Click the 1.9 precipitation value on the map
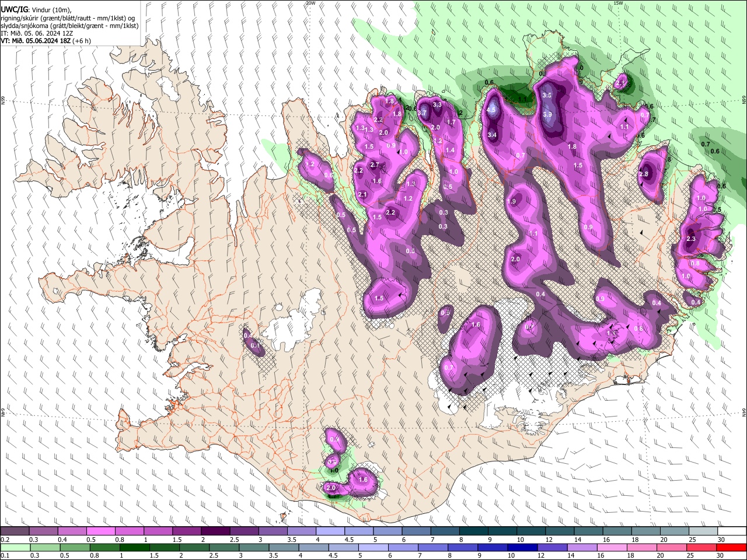The width and height of the screenshot is (747, 560). coord(512,201)
